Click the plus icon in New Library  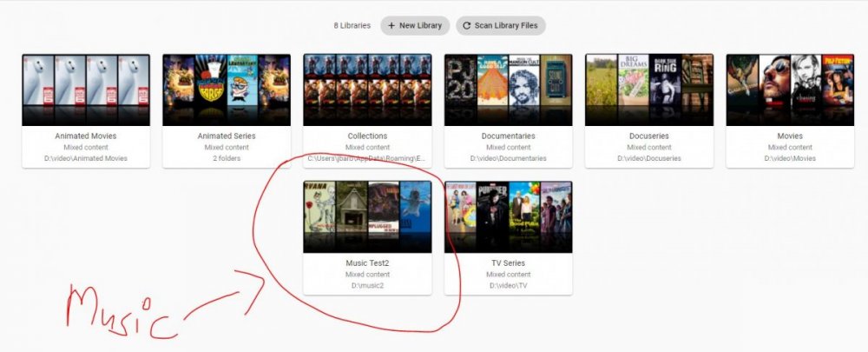click(x=391, y=25)
